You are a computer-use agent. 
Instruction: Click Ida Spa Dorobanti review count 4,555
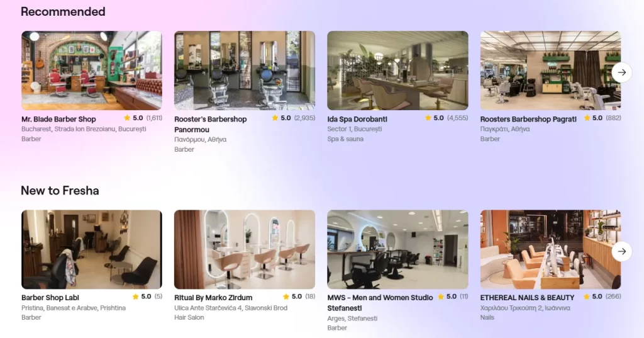point(458,118)
